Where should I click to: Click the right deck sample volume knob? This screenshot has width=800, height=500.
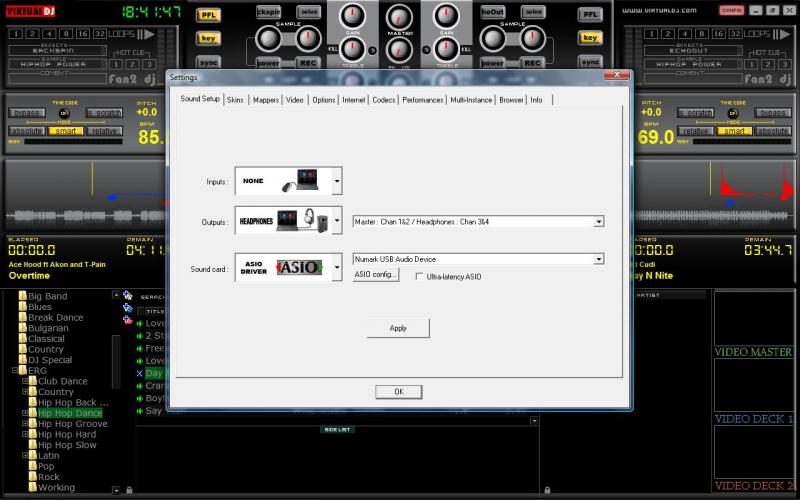(x=532, y=37)
